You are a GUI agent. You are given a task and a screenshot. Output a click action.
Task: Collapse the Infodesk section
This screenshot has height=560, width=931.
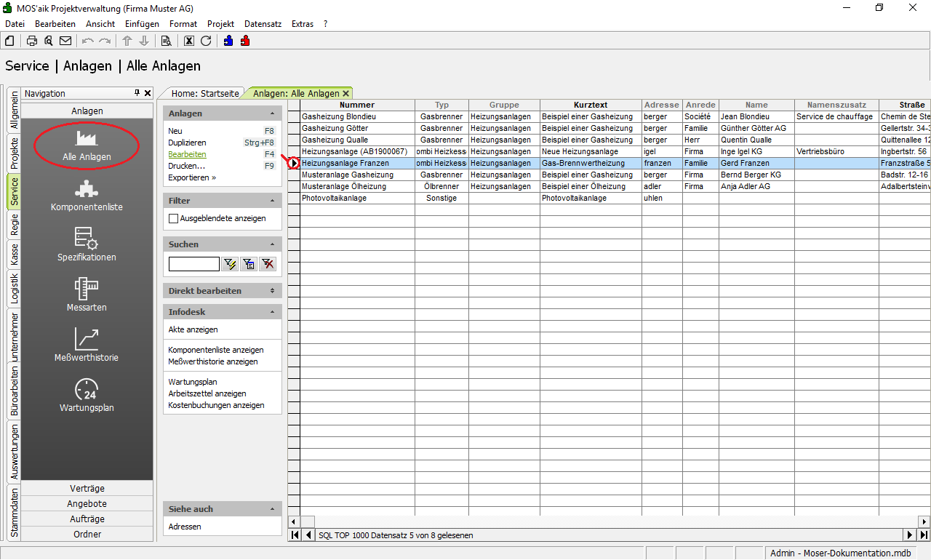pos(273,312)
